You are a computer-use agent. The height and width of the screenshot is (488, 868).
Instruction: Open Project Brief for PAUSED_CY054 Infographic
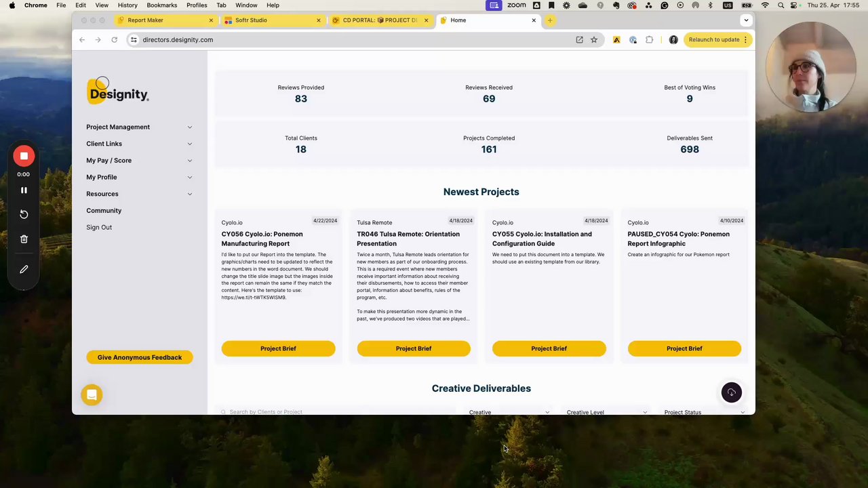tap(684, 348)
